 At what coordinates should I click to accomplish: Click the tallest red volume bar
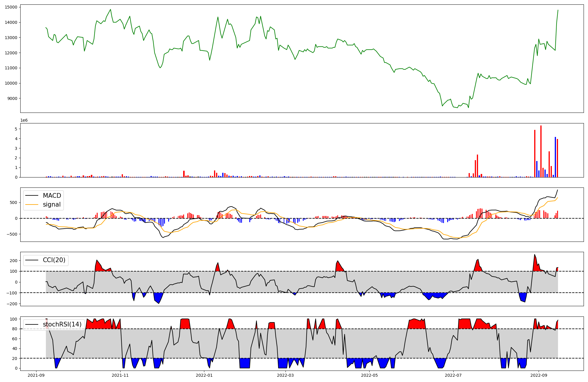click(x=541, y=151)
